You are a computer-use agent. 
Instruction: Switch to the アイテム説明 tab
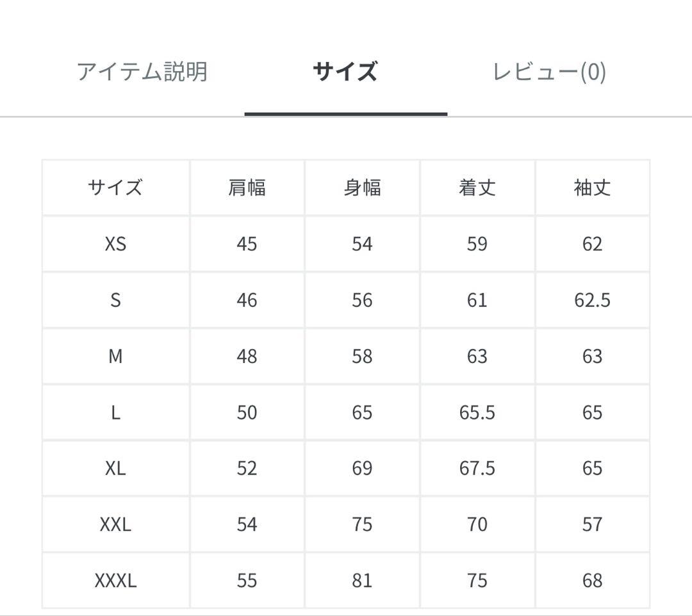point(142,72)
